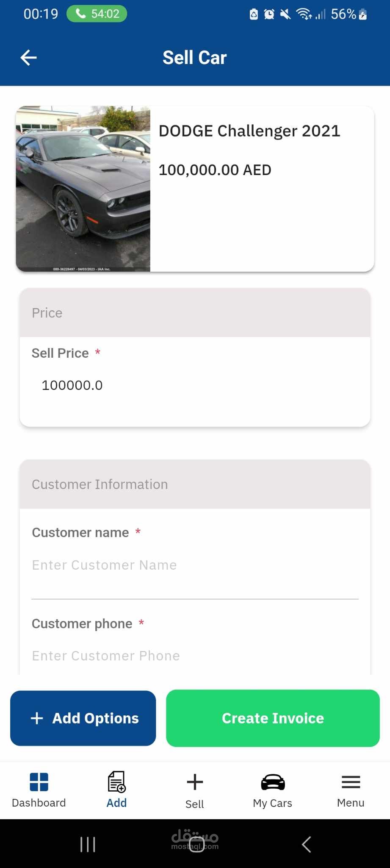This screenshot has height=868, width=390.
Task: Open the hamburger Menu icon
Action: pyautogui.click(x=351, y=782)
